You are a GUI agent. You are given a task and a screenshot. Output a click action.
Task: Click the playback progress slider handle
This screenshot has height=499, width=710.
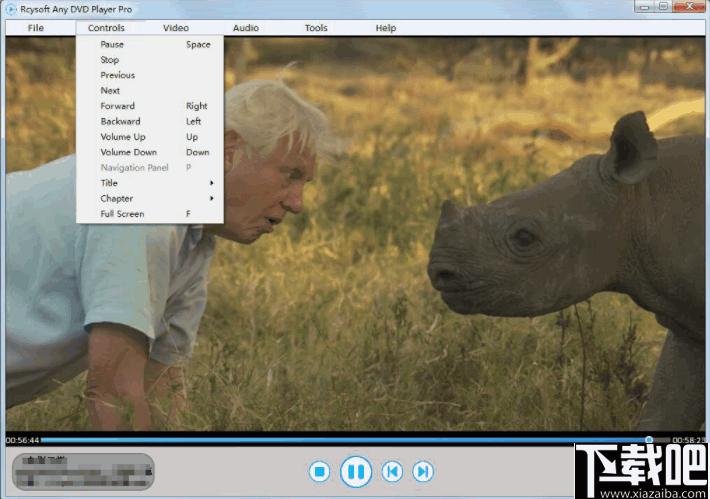click(649, 440)
